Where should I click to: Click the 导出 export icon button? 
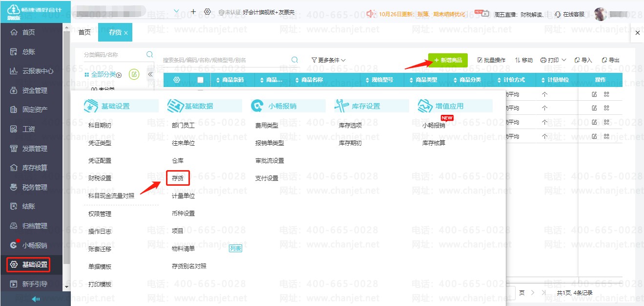[610, 60]
